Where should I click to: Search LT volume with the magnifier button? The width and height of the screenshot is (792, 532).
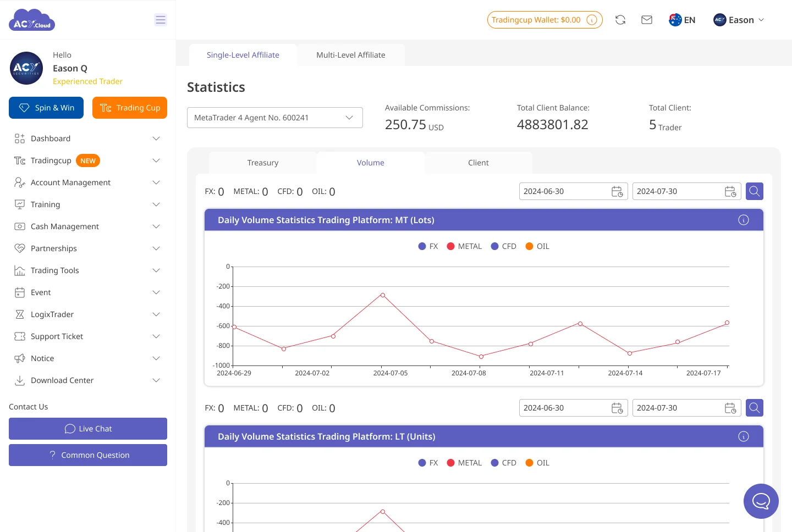[x=755, y=408]
